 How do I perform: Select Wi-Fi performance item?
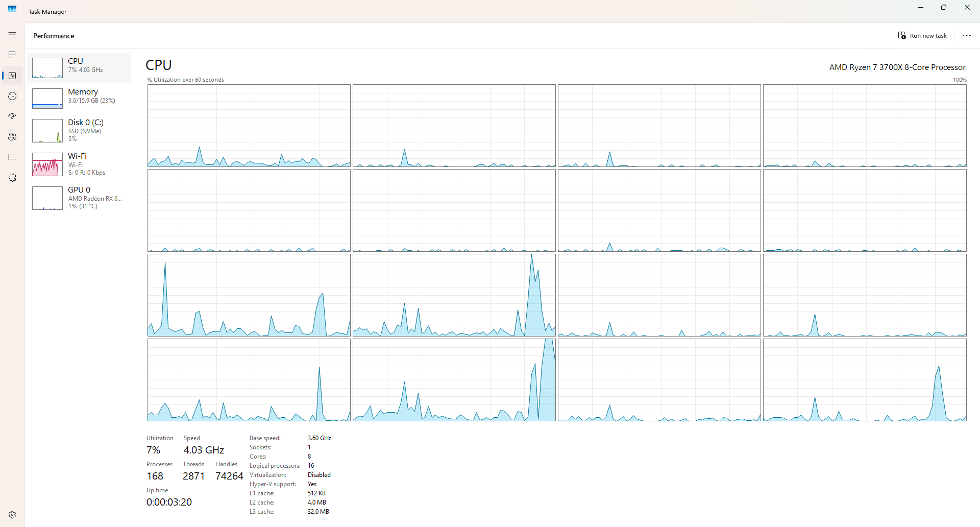[x=79, y=164]
